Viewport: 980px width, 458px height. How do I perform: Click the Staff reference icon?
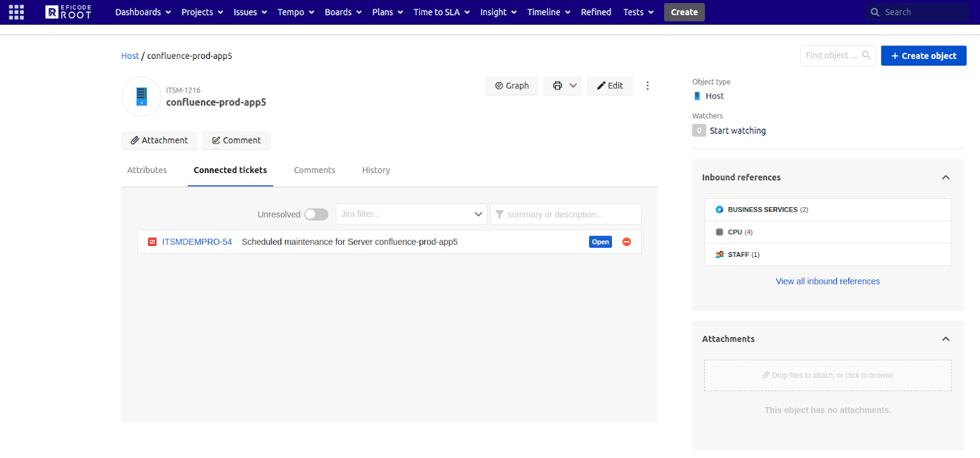[x=720, y=254]
